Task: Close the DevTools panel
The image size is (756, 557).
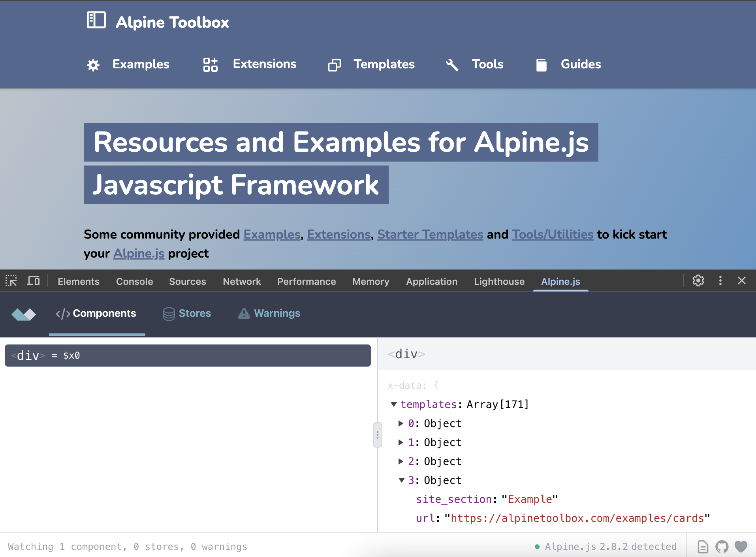Action: pos(742,280)
